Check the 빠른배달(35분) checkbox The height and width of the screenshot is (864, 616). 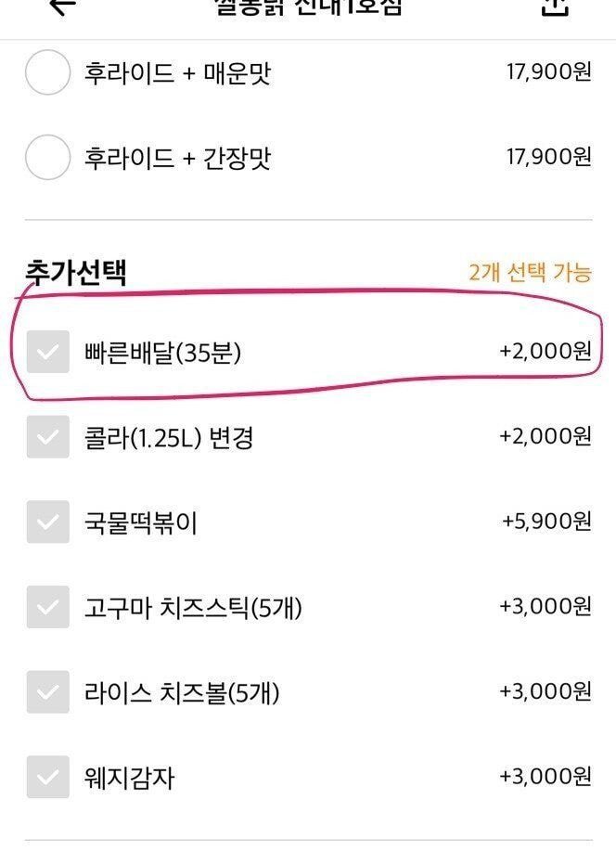coord(48,352)
